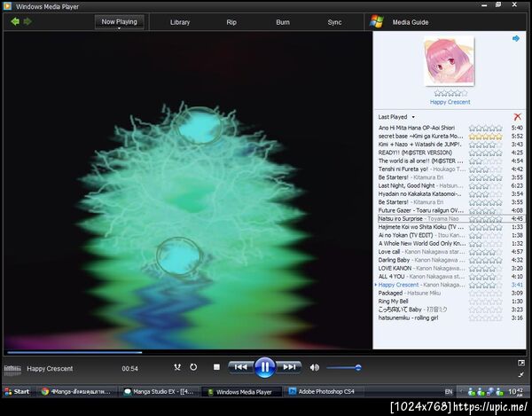Screen dimensions: 532x416
Task: Select track ALL 4 YOU
Action: coord(451,277)
